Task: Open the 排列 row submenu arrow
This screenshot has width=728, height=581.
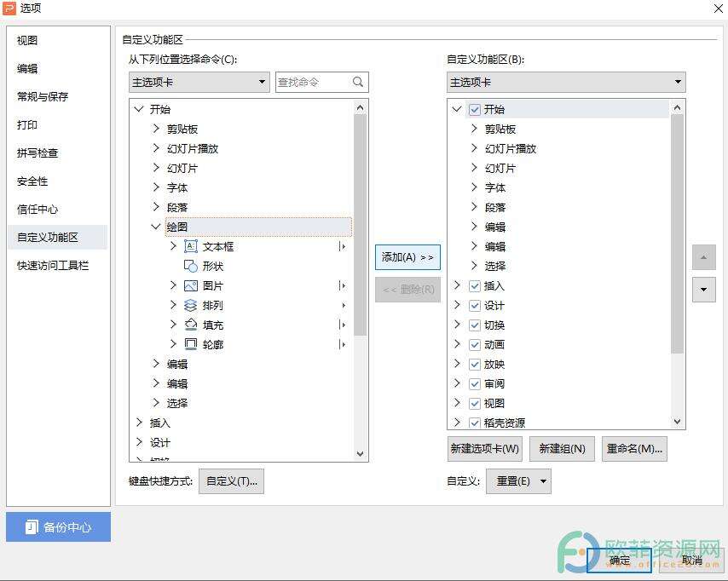Action: 343,305
